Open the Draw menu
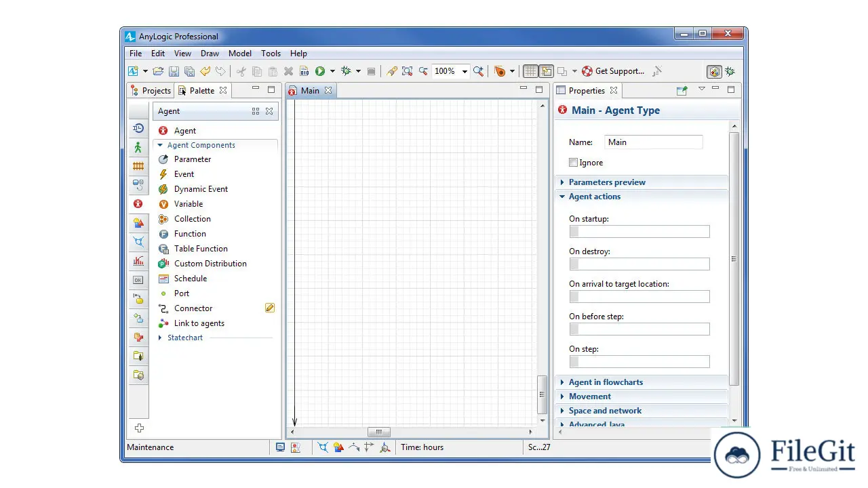 (x=210, y=54)
